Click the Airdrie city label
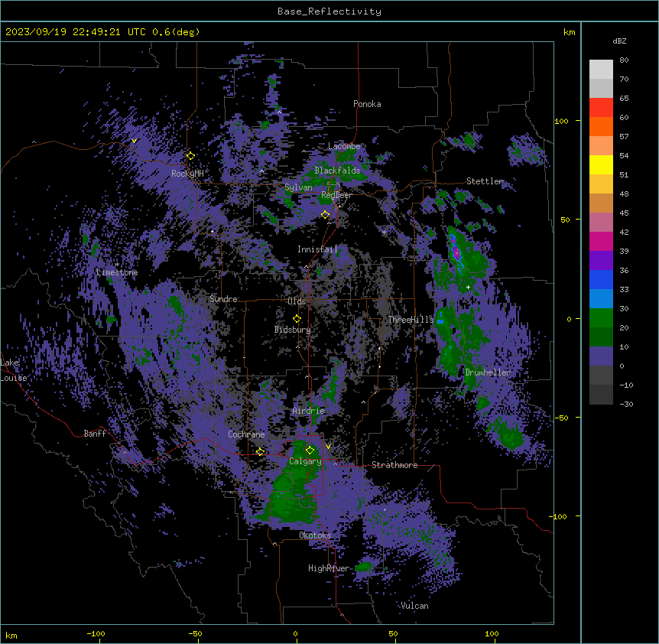The width and height of the screenshot is (659, 644). [x=309, y=411]
